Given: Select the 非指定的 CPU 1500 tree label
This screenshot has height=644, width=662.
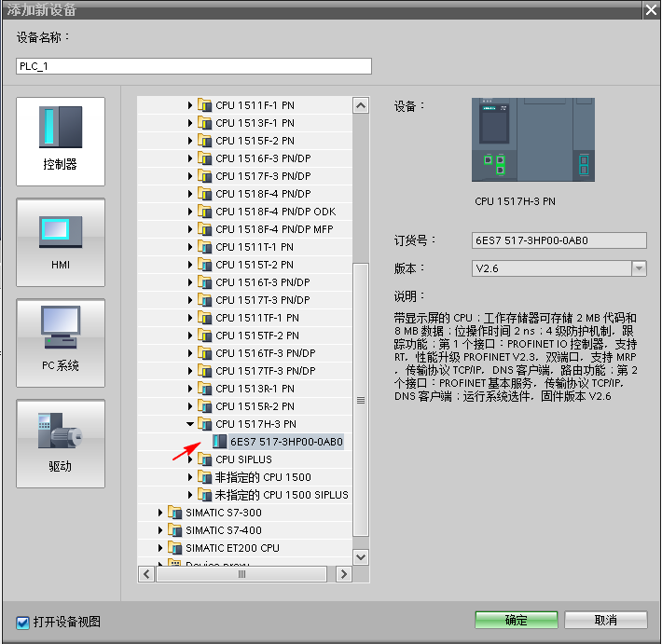Looking at the screenshot, I should 263,477.
